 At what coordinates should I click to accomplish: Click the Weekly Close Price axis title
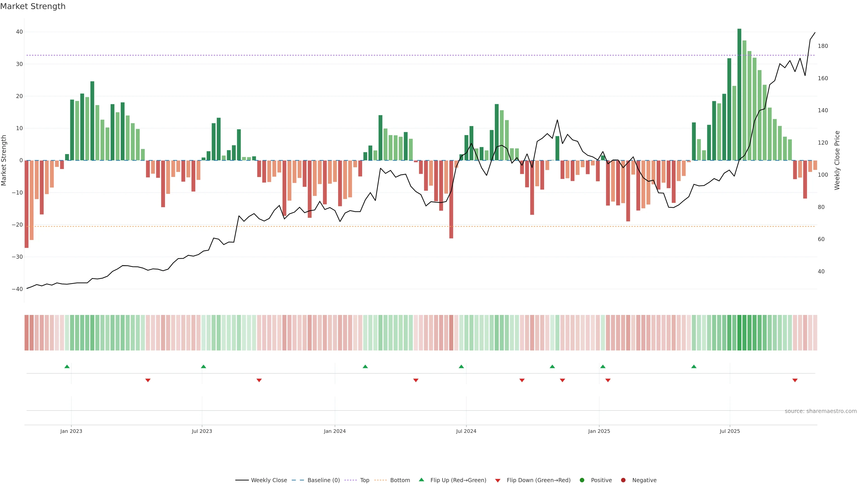[x=837, y=160]
